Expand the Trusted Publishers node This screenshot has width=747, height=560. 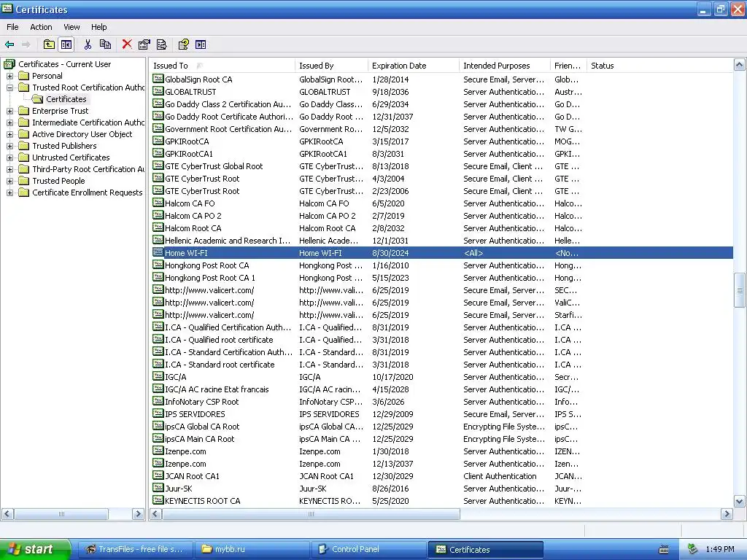click(9, 146)
